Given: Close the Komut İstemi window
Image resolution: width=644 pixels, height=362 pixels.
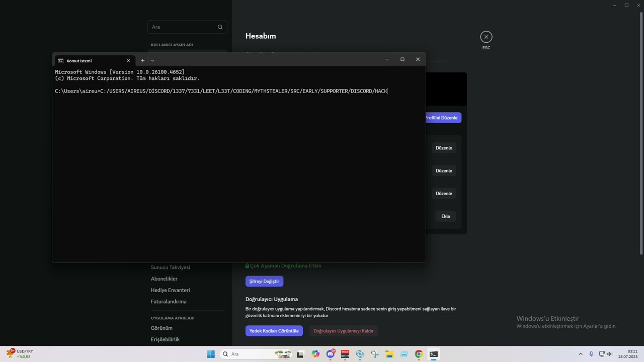Looking at the screenshot, I should click(x=418, y=59).
